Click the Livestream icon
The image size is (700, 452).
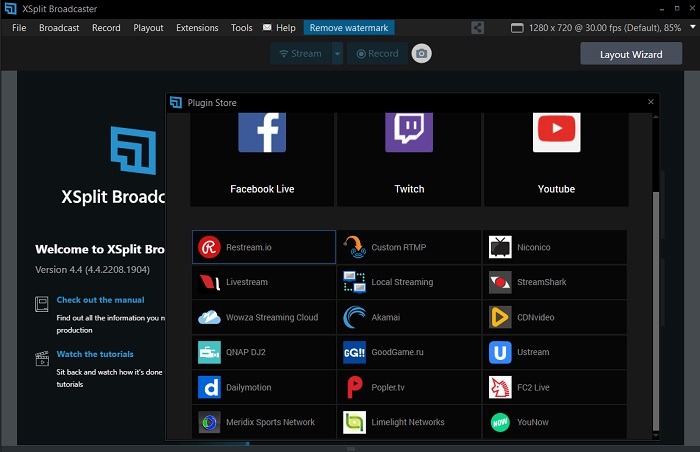pyautogui.click(x=209, y=282)
